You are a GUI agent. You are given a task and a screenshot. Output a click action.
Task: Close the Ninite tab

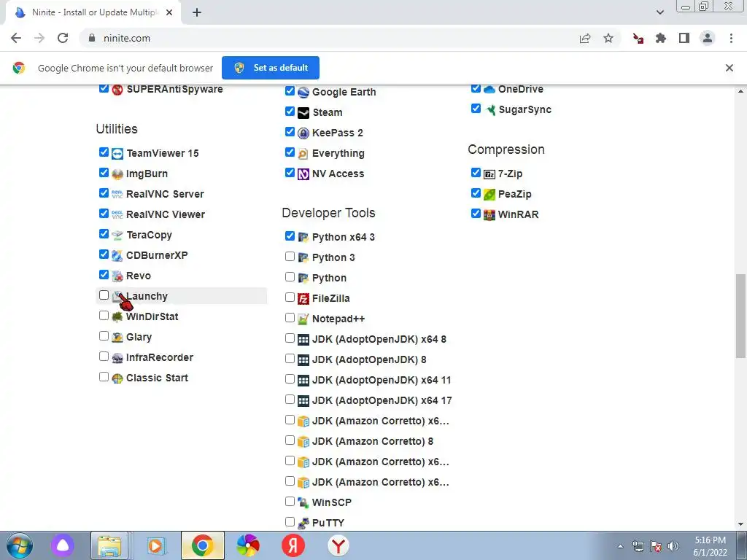169,12
